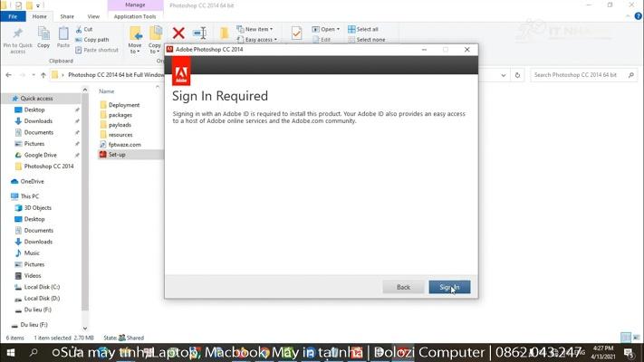Image resolution: width=644 pixels, height=362 pixels.
Task: Click the Copy icon in ribbon
Action: [43, 38]
